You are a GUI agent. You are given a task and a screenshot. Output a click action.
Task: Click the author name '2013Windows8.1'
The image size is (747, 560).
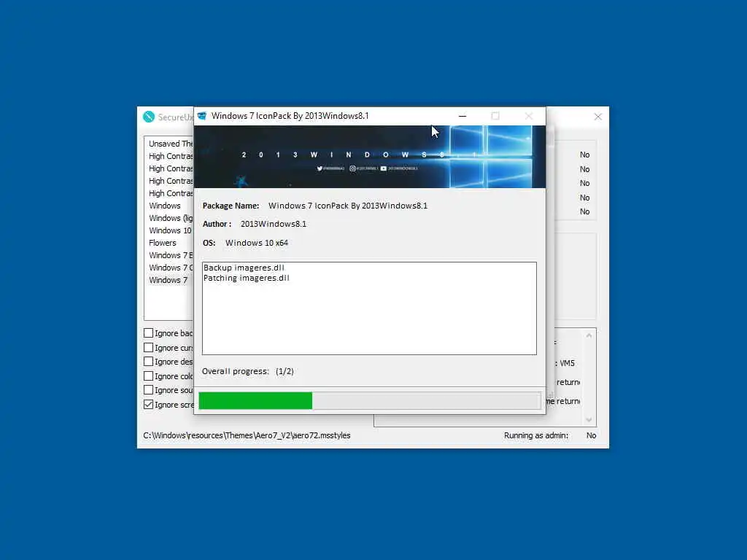pos(274,224)
